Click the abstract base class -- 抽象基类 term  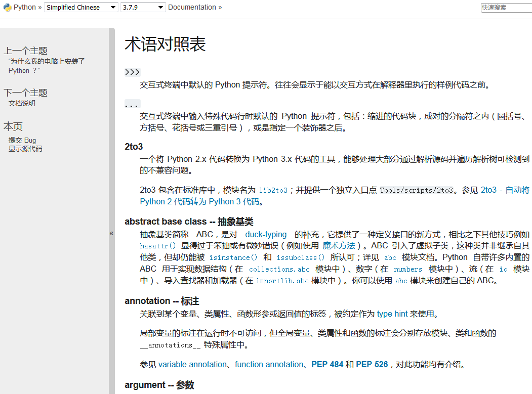coord(189,222)
